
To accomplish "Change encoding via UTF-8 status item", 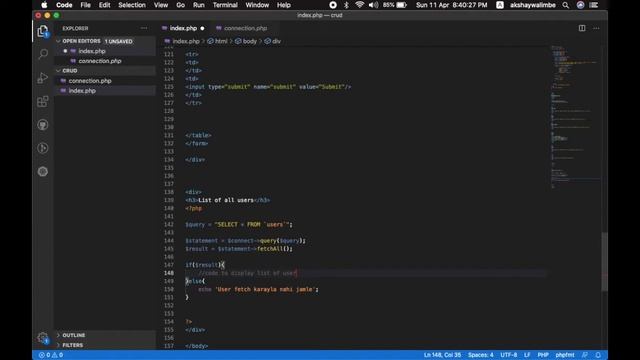I will [509, 355].
